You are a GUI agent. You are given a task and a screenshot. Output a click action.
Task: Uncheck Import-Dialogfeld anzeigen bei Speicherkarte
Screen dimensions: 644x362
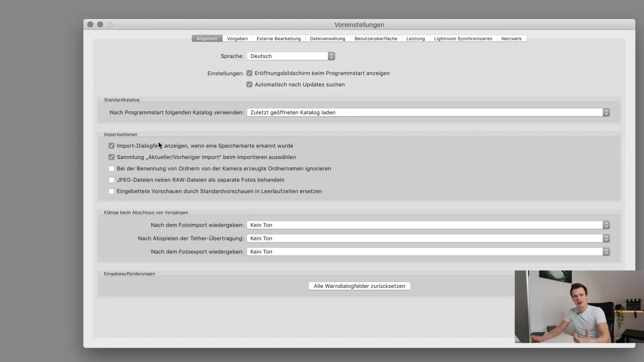point(111,146)
